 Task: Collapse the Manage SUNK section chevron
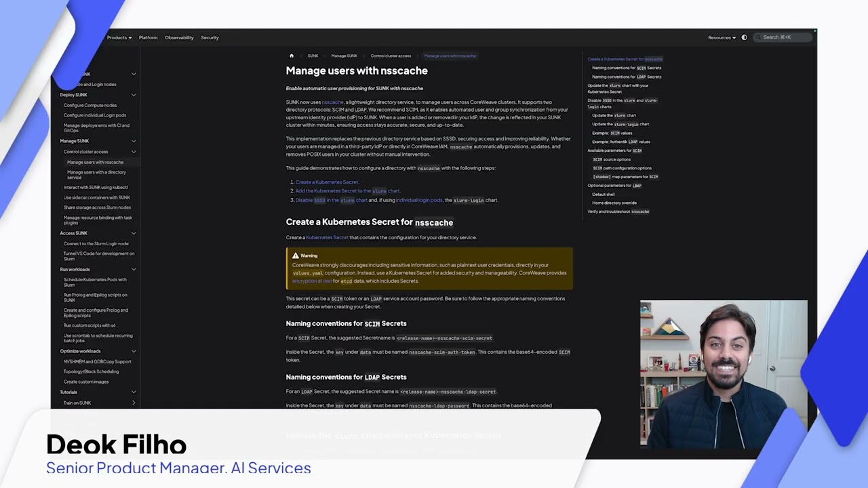pos(134,141)
